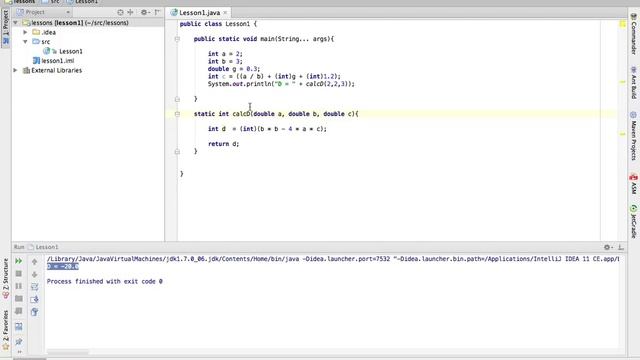Open the Commander side panel

click(x=633, y=34)
